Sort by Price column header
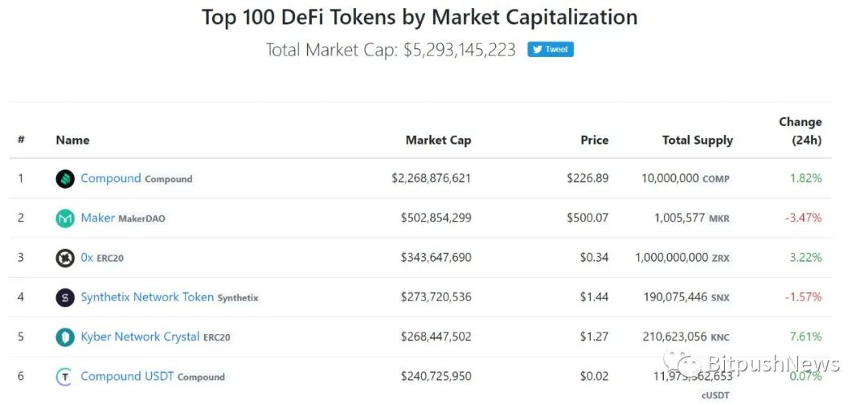 pos(594,140)
